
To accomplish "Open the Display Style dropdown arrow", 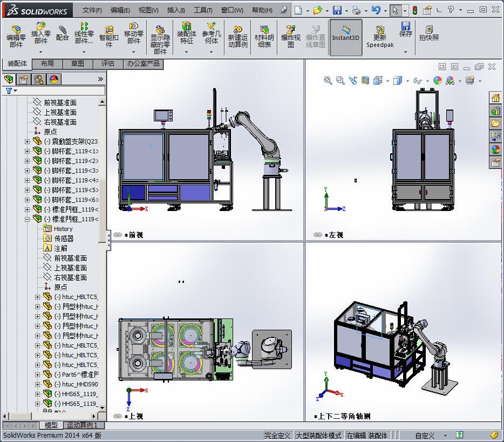I will point(407,81).
